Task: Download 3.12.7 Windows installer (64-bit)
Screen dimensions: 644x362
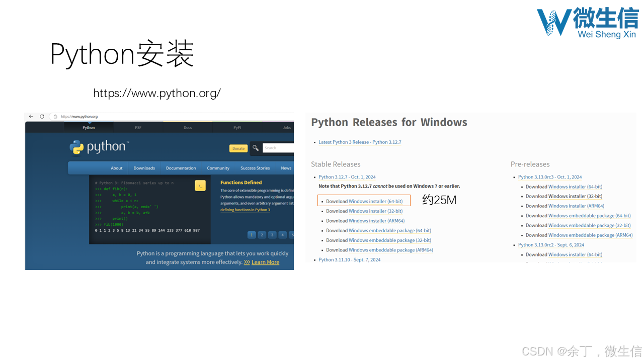Action: coord(376,201)
